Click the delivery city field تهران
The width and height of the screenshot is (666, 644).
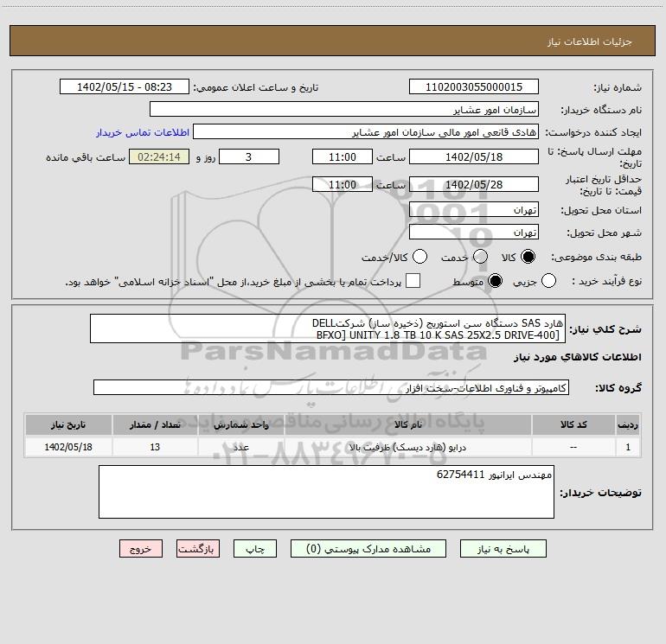[x=474, y=232]
